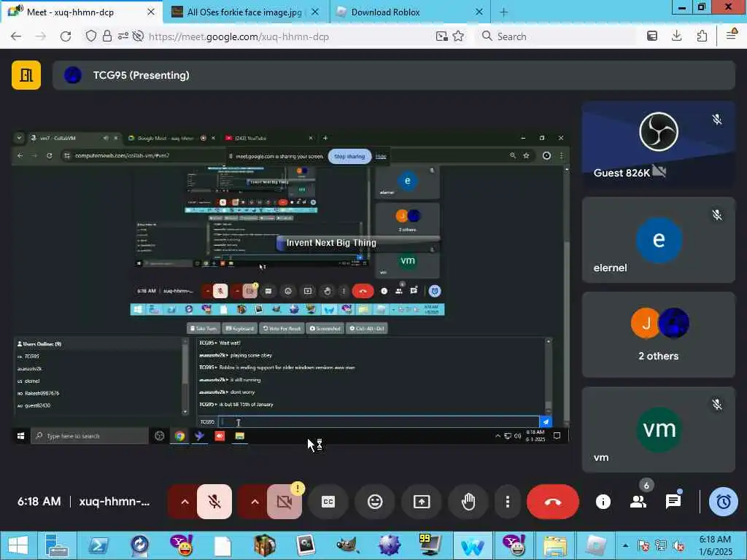Launch Server Manager from the taskbar
Image resolution: width=747 pixels, height=560 pixels.
pos(57,545)
